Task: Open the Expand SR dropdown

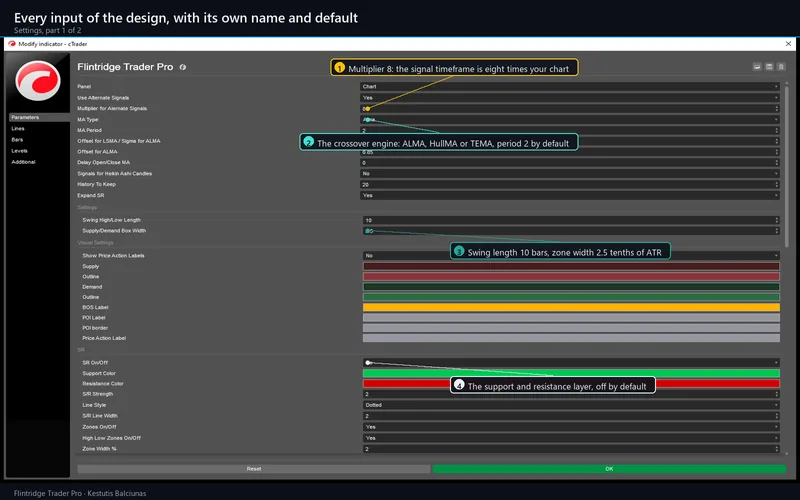Action: point(570,195)
